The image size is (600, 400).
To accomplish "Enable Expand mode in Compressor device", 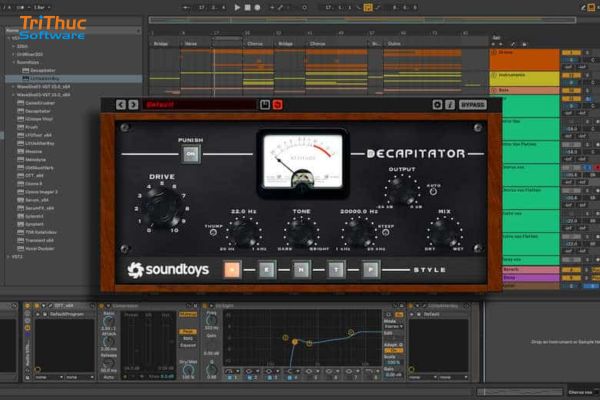I will click(188, 345).
